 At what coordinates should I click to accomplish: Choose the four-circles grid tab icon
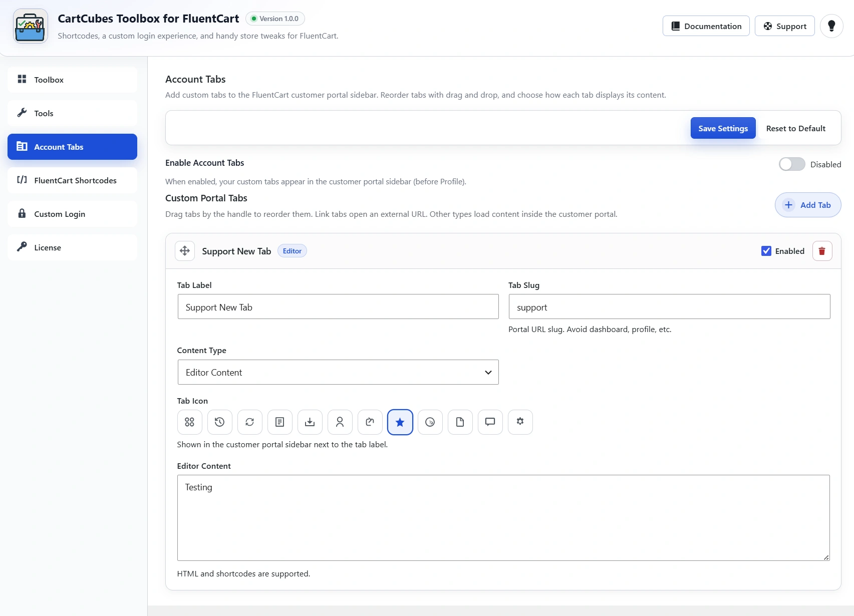click(x=189, y=422)
